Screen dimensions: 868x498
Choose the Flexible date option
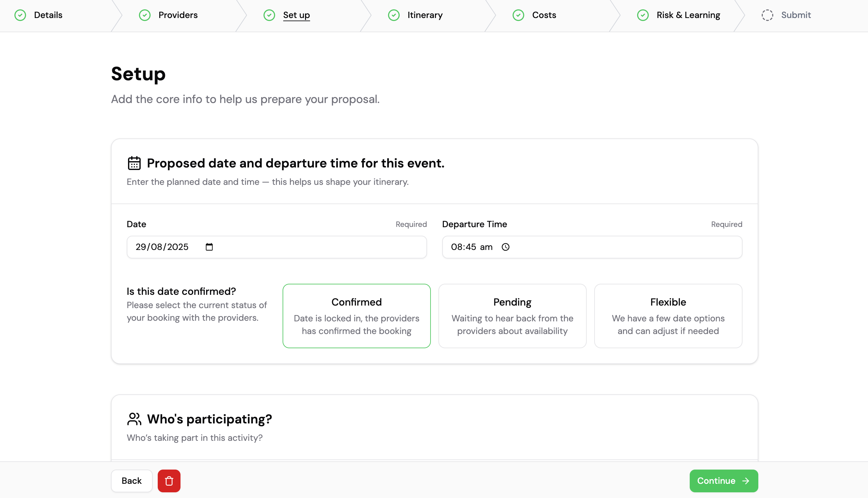tap(668, 316)
